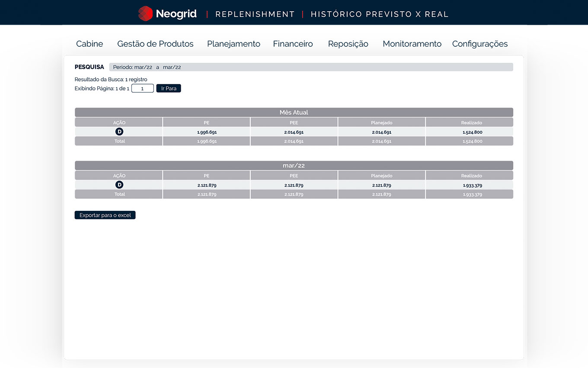Click the D action icon in mar/22 table
The width and height of the screenshot is (588, 368).
pyautogui.click(x=119, y=185)
